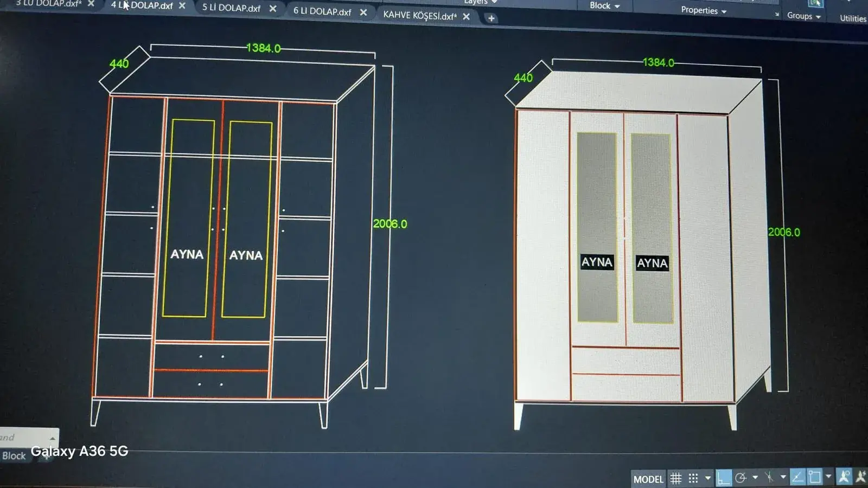868x488 pixels.
Task: Open the Utilities ribbon panel
Action: (x=853, y=18)
